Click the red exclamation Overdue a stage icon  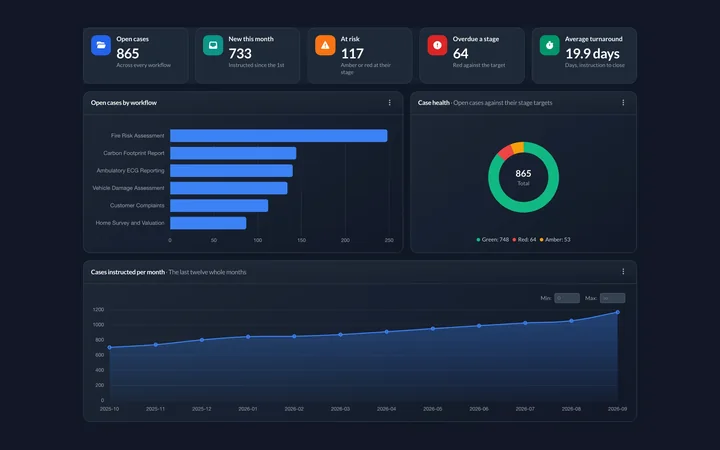tap(437, 45)
